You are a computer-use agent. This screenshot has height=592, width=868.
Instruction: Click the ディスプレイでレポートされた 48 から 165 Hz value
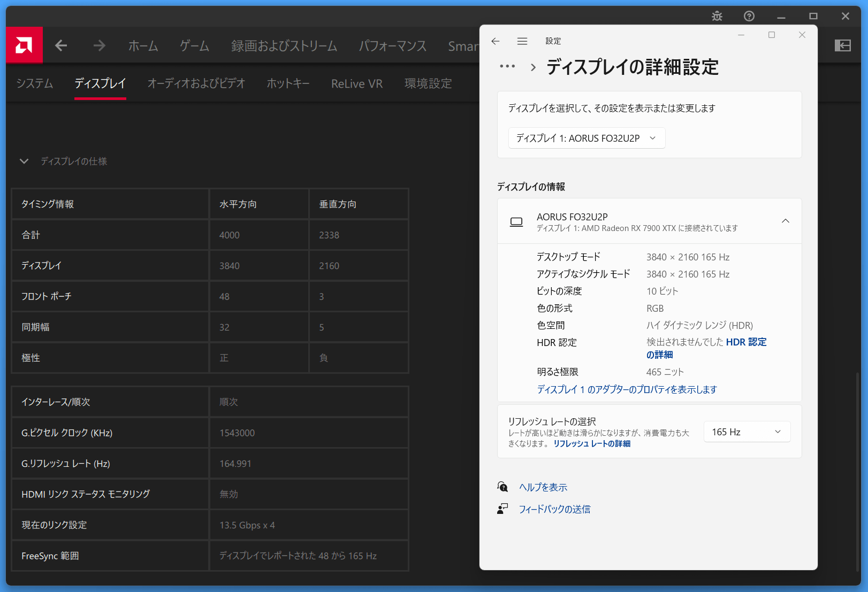[x=298, y=556]
